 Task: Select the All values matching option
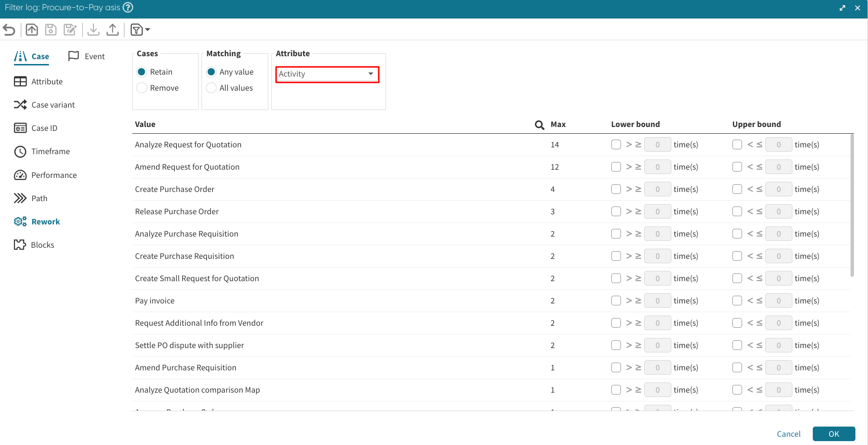click(x=211, y=88)
